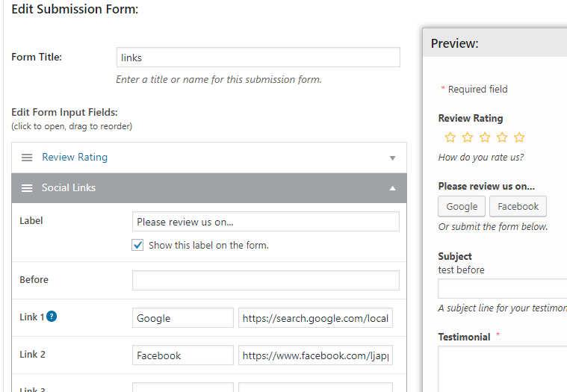Select the third rating star
The width and height of the screenshot is (567, 392).
click(x=485, y=137)
